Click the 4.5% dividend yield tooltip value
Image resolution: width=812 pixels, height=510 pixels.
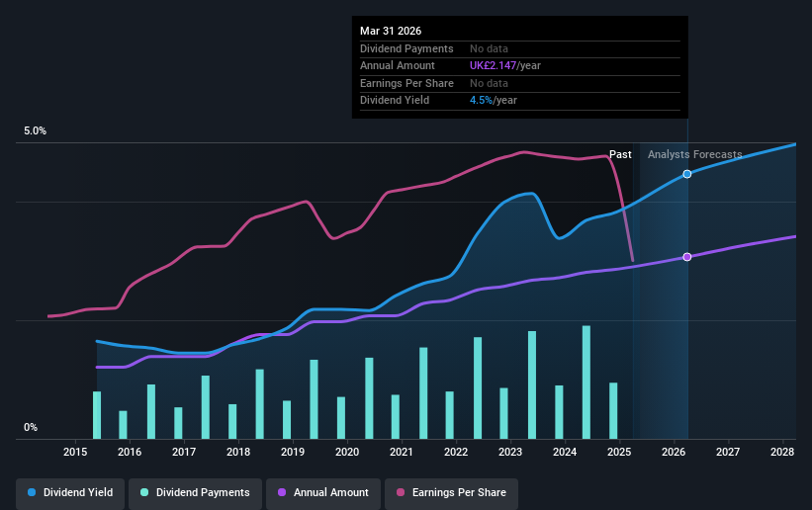coord(481,101)
